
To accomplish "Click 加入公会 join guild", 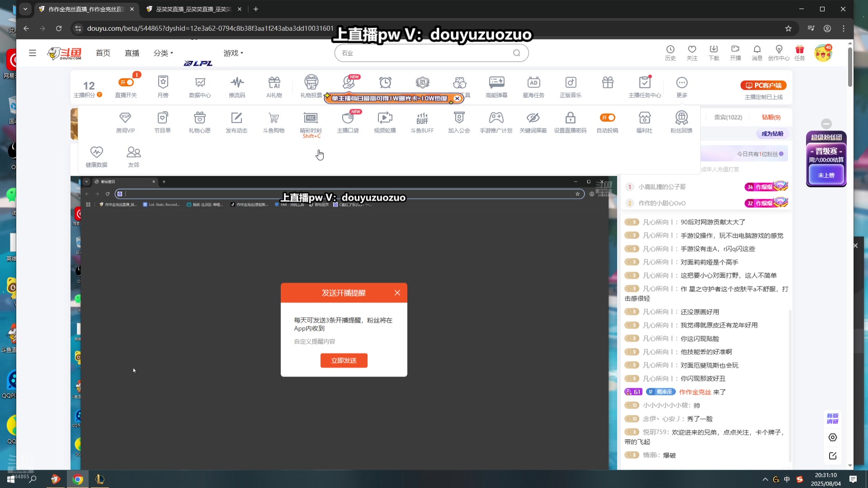I will (x=459, y=122).
